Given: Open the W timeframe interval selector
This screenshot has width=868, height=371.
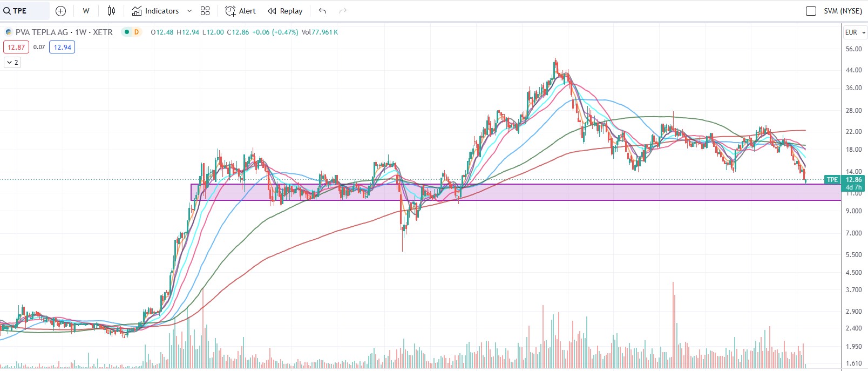Looking at the screenshot, I should tap(86, 11).
